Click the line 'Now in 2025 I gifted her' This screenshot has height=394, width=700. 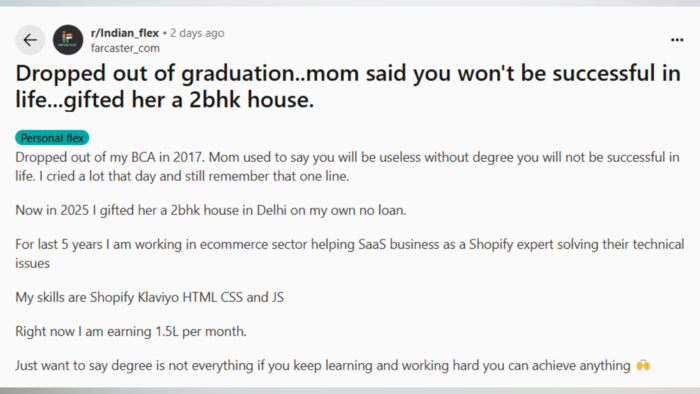[x=211, y=210]
